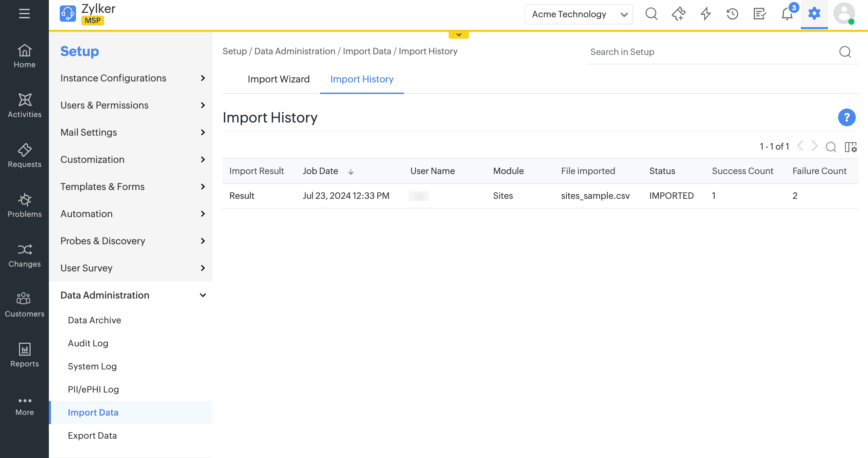The height and width of the screenshot is (458, 868).
Task: Select Export Data in setup menu
Action: [x=92, y=436]
